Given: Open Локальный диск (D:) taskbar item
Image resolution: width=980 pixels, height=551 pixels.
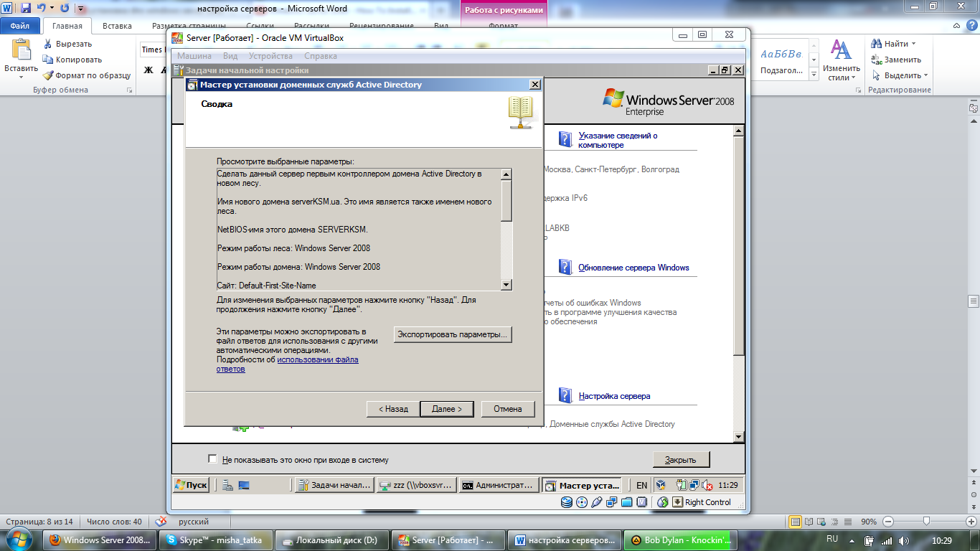Looking at the screenshot, I should pyautogui.click(x=331, y=540).
